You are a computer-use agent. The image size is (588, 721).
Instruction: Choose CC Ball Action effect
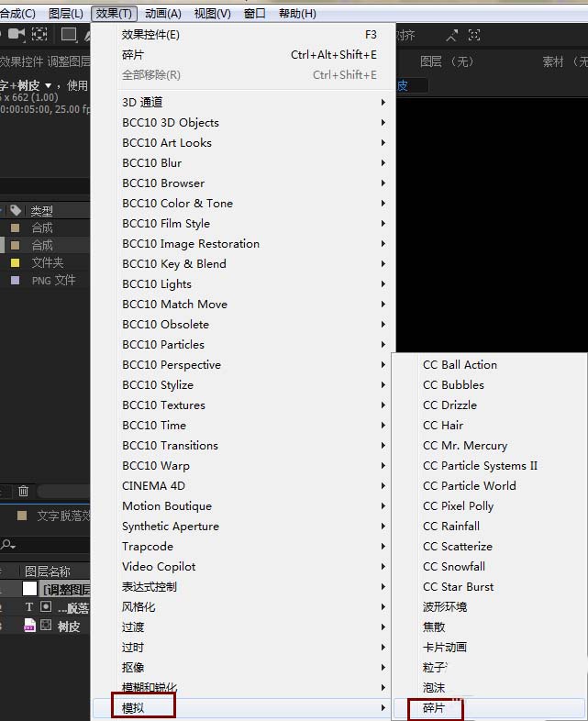tap(490, 365)
